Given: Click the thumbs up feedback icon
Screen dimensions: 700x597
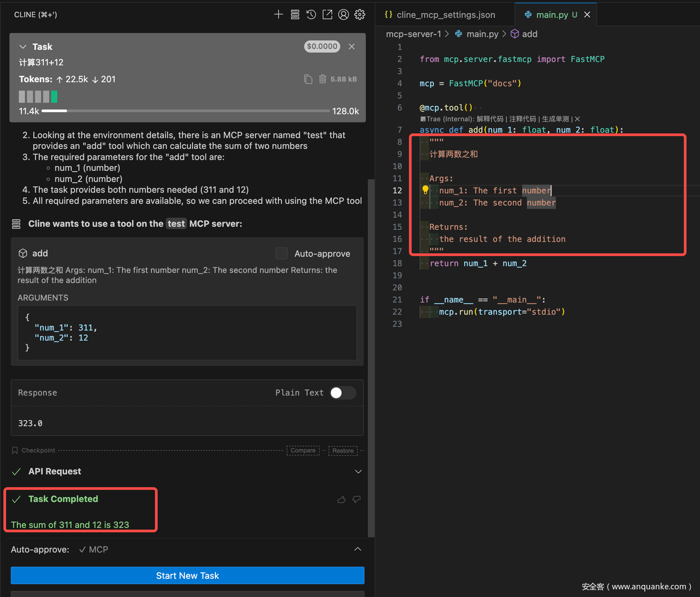Looking at the screenshot, I should pyautogui.click(x=341, y=500).
